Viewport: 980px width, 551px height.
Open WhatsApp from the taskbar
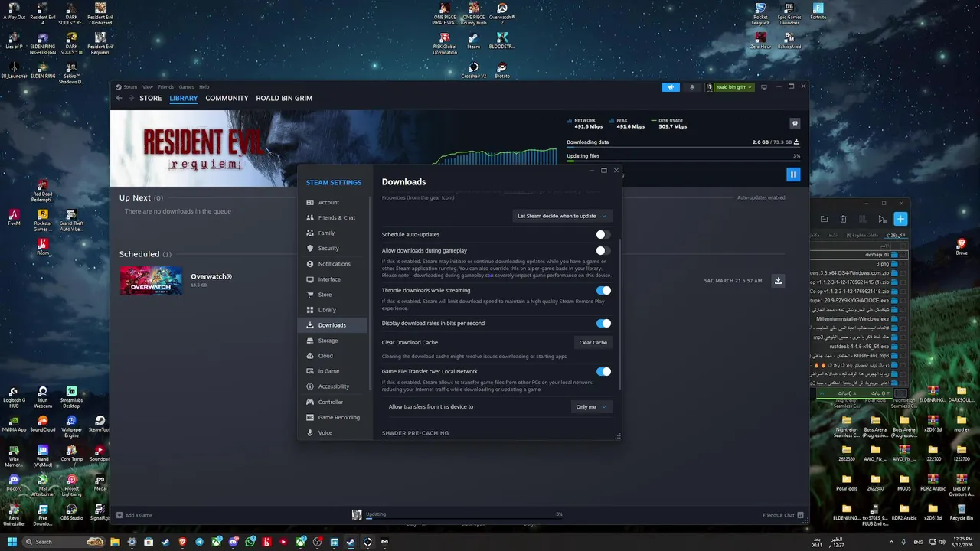pos(250,542)
